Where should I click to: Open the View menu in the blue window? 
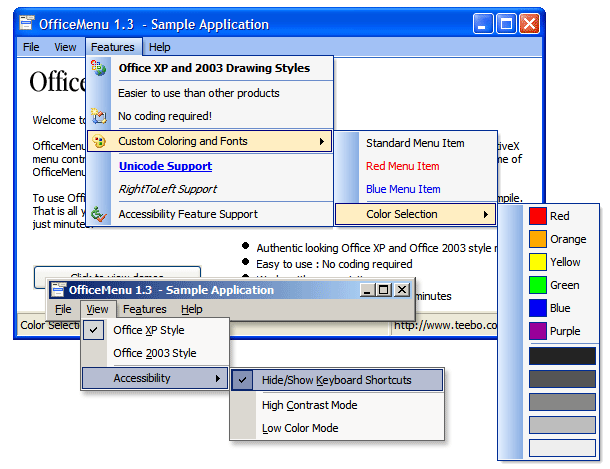coord(65,47)
